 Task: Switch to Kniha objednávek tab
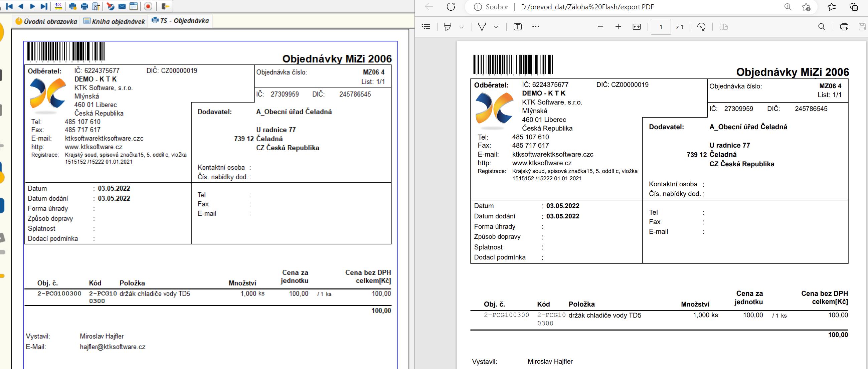[x=114, y=21]
